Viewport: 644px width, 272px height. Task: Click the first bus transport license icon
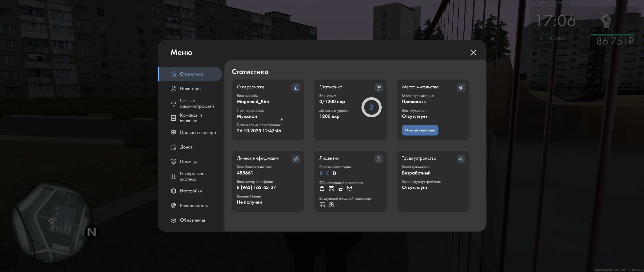(x=322, y=189)
